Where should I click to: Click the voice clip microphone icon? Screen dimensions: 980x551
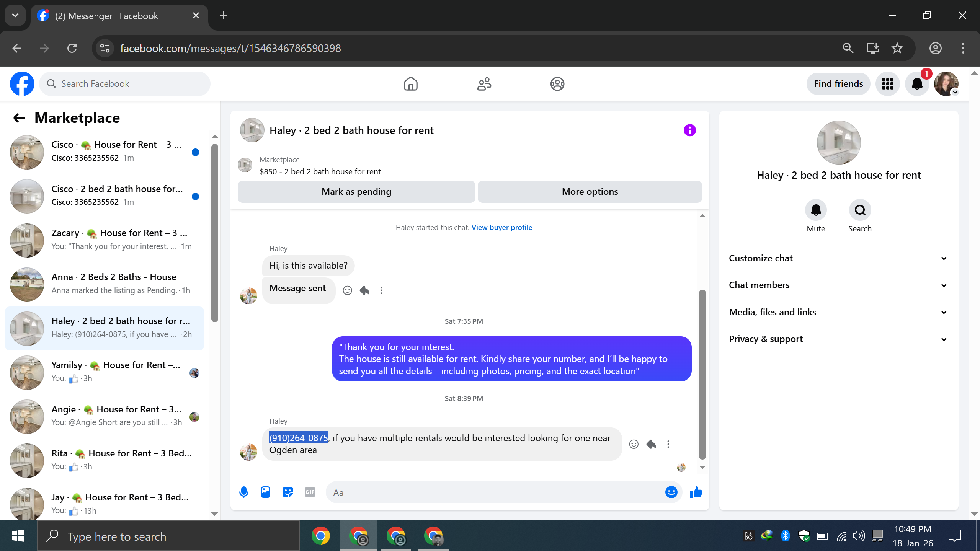point(244,492)
